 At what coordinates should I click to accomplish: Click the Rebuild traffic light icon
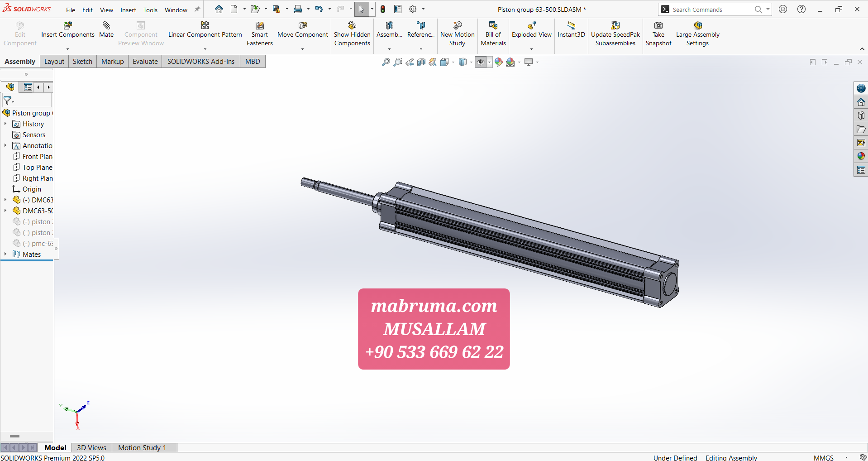click(383, 9)
